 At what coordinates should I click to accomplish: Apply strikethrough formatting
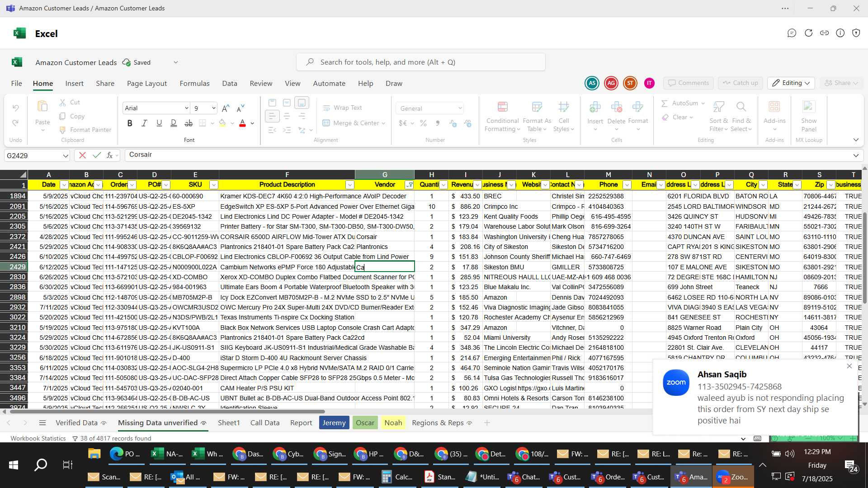pos(189,123)
